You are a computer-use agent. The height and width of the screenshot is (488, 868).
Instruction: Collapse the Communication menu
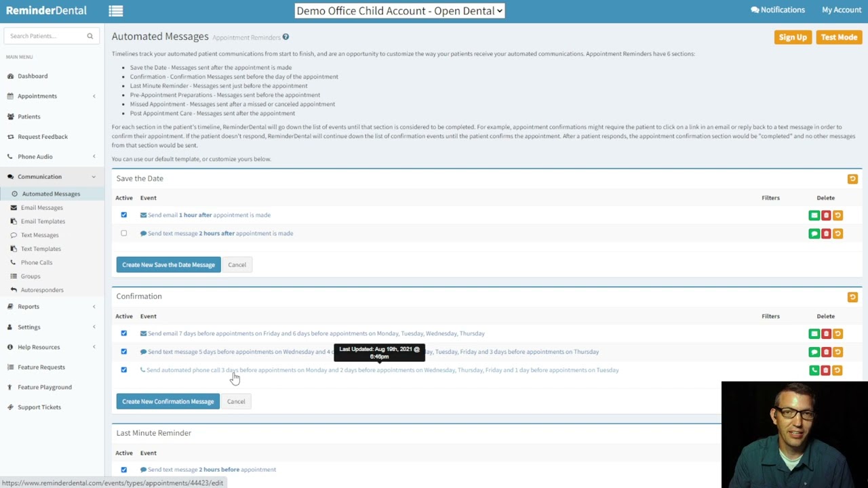52,177
